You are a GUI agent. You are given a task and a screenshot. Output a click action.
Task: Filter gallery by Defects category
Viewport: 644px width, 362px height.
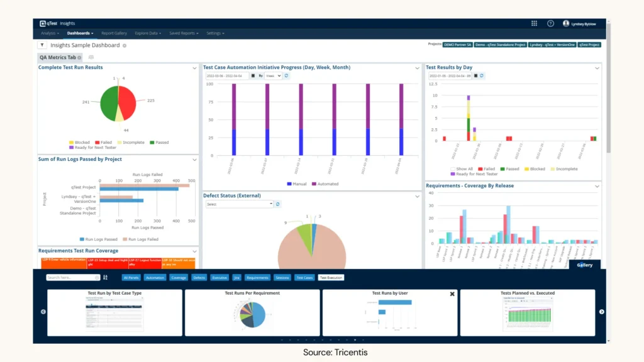[199, 277]
